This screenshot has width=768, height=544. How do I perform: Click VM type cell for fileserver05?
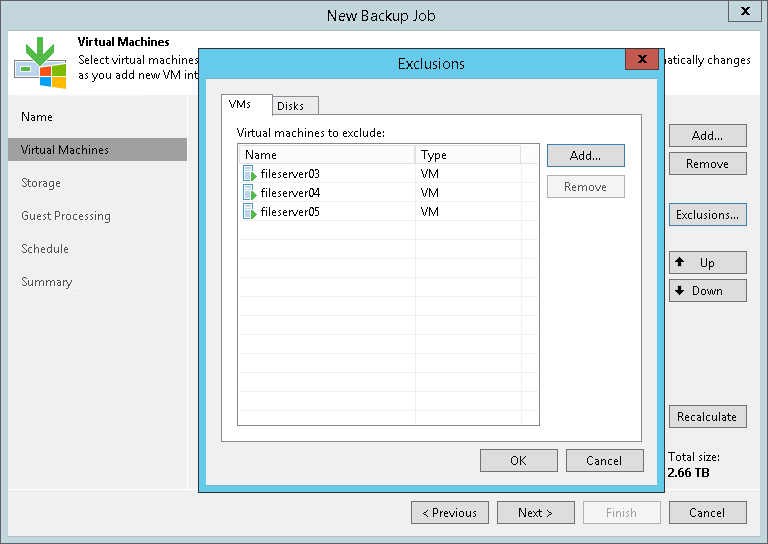[430, 212]
